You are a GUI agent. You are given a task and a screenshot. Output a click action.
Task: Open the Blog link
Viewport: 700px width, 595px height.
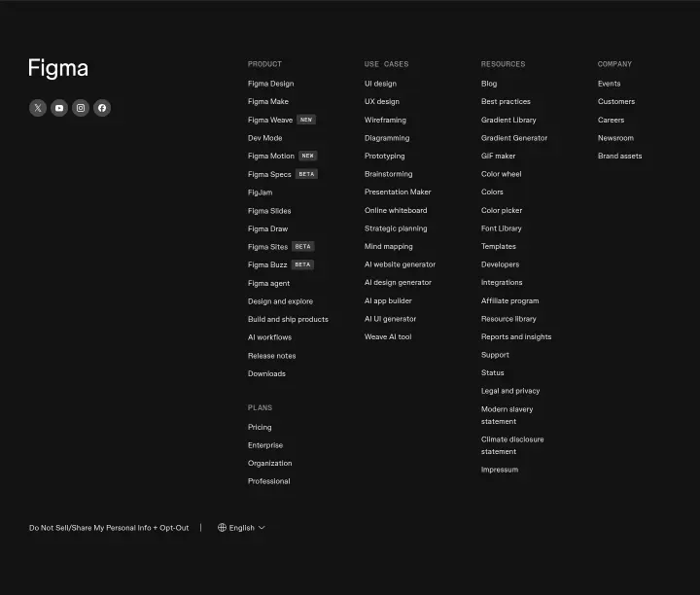(x=489, y=84)
